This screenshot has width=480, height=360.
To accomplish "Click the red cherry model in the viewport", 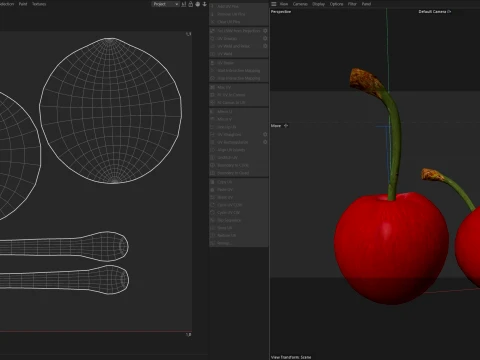I will click(x=392, y=248).
